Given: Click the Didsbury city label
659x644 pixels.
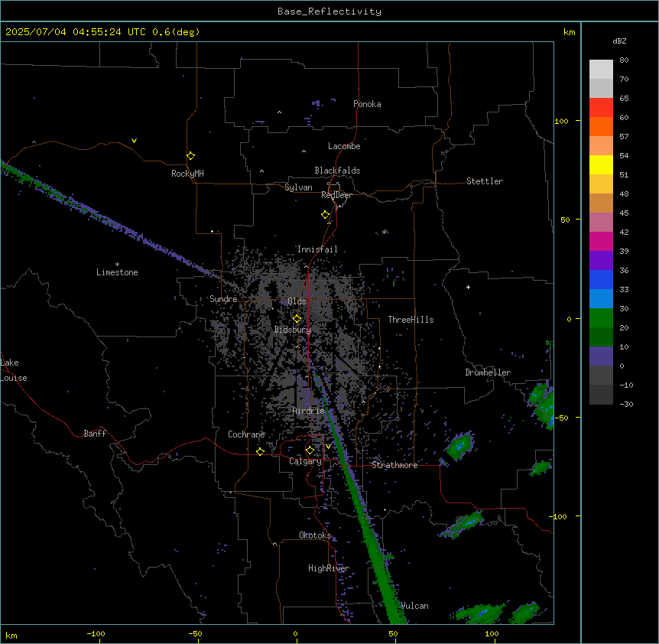Looking at the screenshot, I should tap(293, 330).
